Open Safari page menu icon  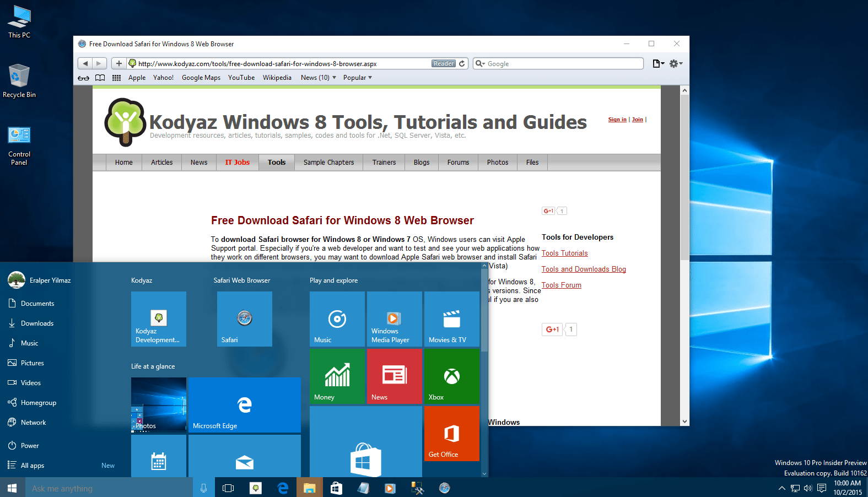[658, 63]
